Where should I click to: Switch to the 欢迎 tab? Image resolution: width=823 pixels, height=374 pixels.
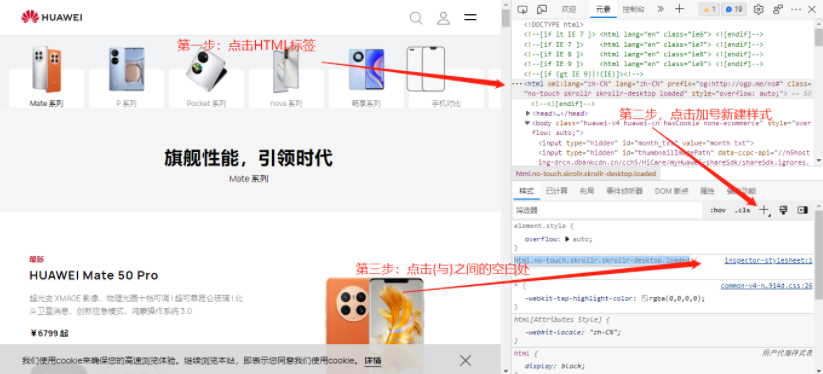568,9
